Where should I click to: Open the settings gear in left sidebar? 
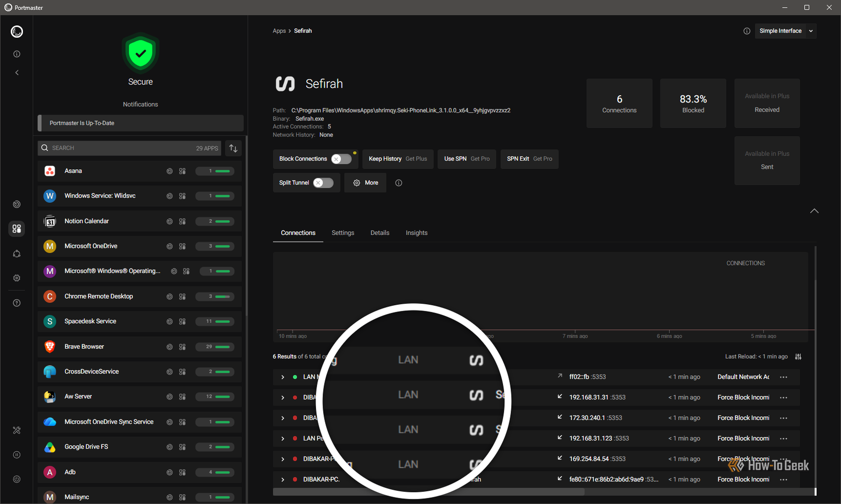pyautogui.click(x=17, y=278)
